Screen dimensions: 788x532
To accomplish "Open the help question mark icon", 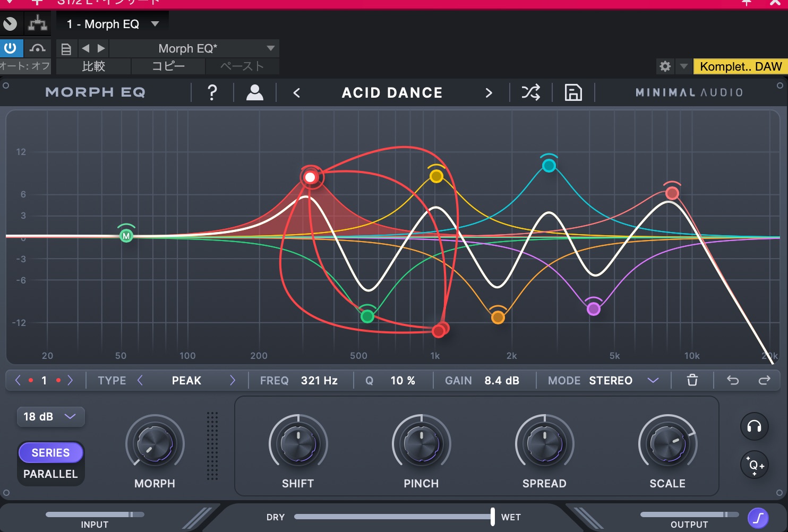I will [x=212, y=92].
